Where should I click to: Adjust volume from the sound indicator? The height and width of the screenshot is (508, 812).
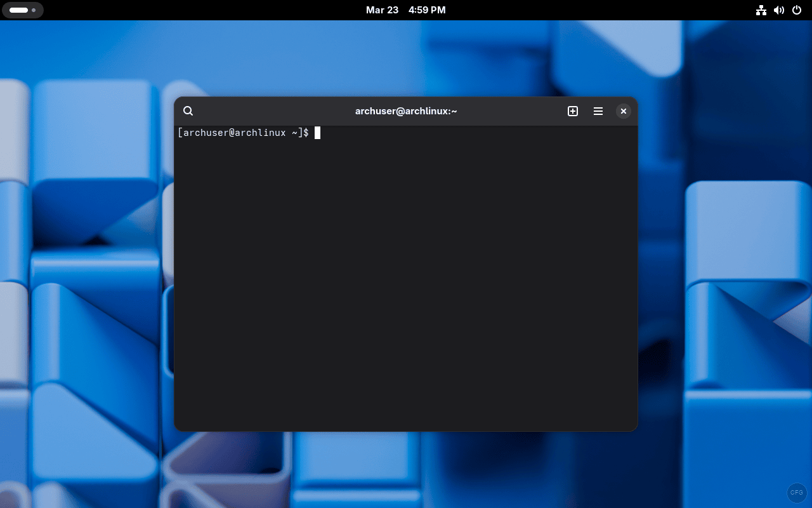click(779, 10)
